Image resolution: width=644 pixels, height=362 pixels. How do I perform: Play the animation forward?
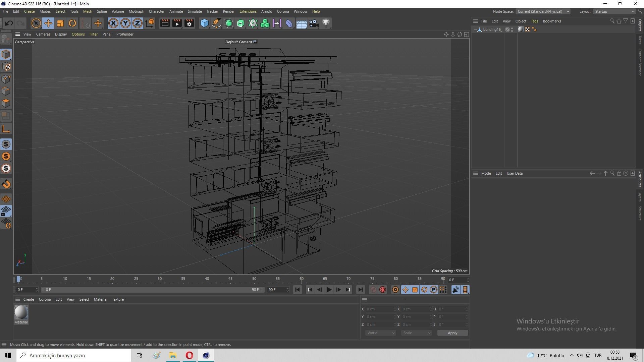[x=329, y=290]
